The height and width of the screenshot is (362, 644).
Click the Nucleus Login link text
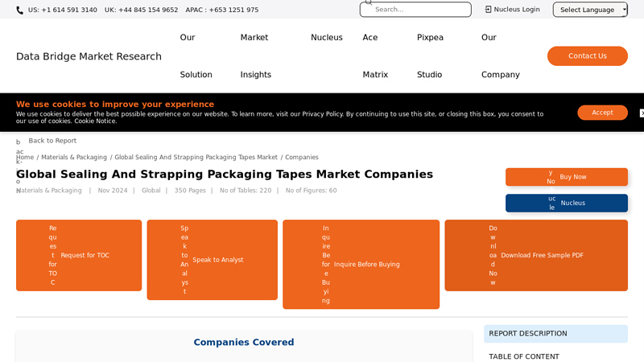pos(517,10)
